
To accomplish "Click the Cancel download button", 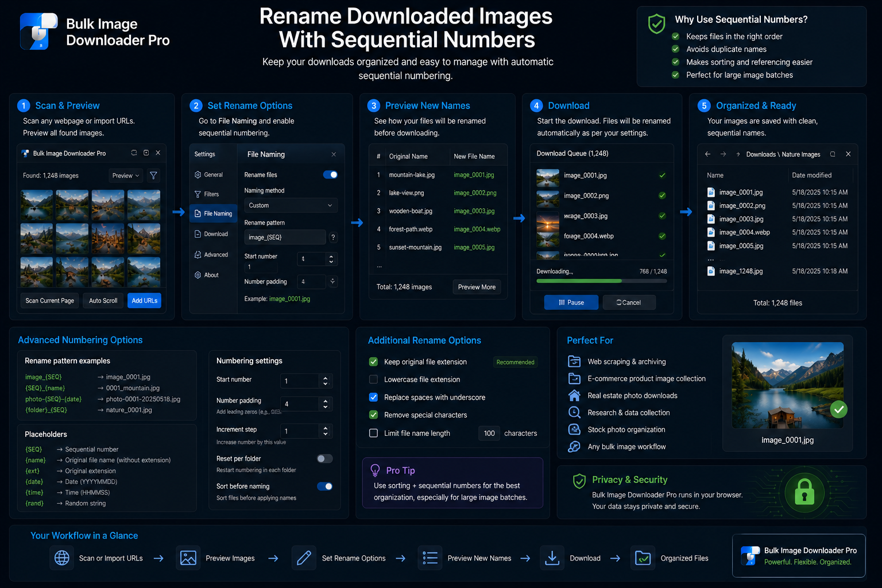I will pyautogui.click(x=629, y=303).
